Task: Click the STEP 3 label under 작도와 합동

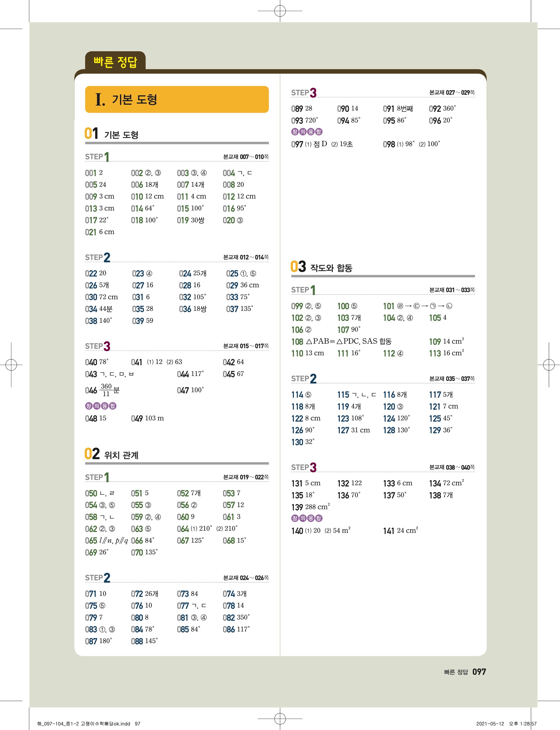Action: tap(304, 467)
